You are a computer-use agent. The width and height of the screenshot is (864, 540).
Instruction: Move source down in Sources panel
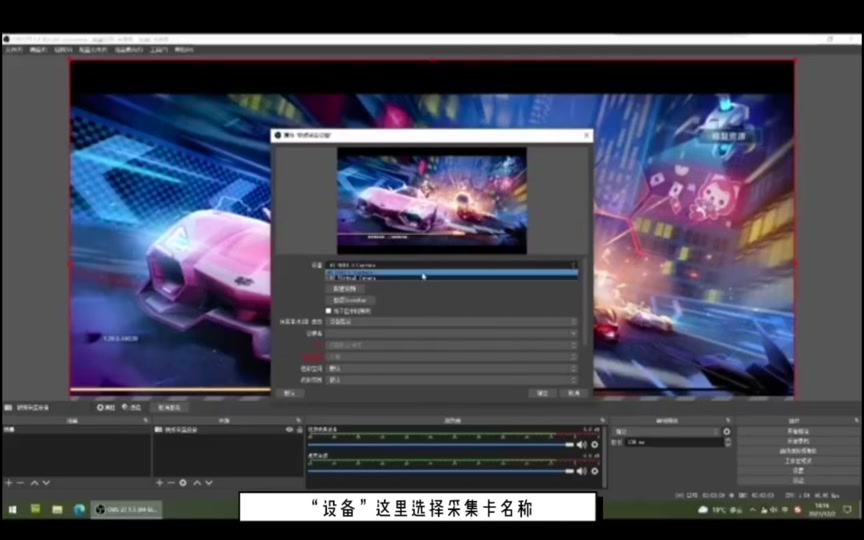click(x=209, y=483)
